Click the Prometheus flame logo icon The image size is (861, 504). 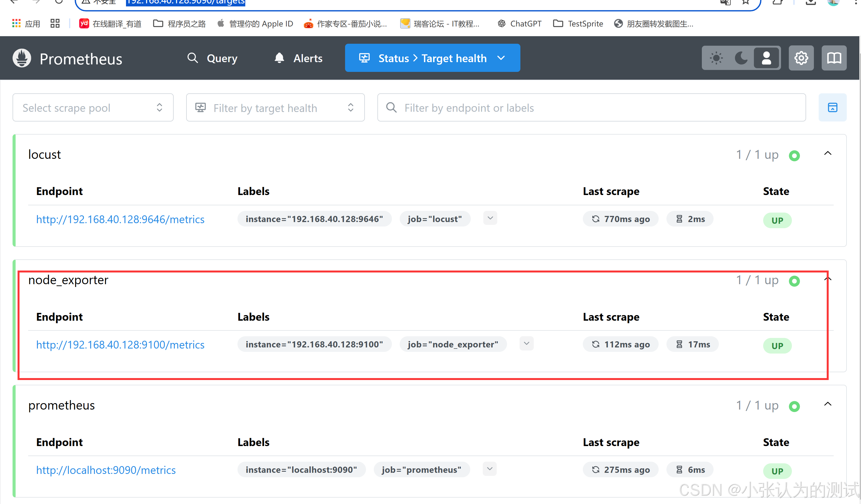coord(22,59)
